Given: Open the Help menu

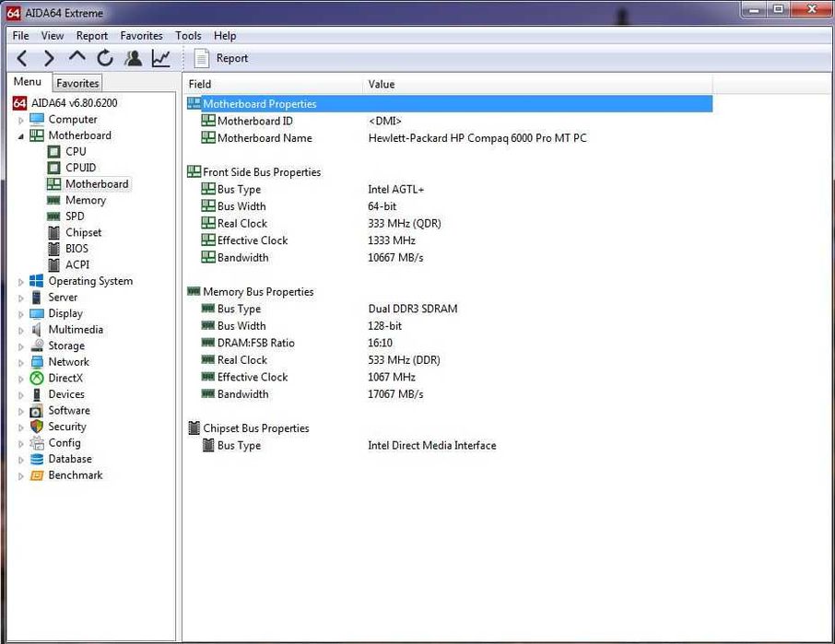Looking at the screenshot, I should click(225, 36).
